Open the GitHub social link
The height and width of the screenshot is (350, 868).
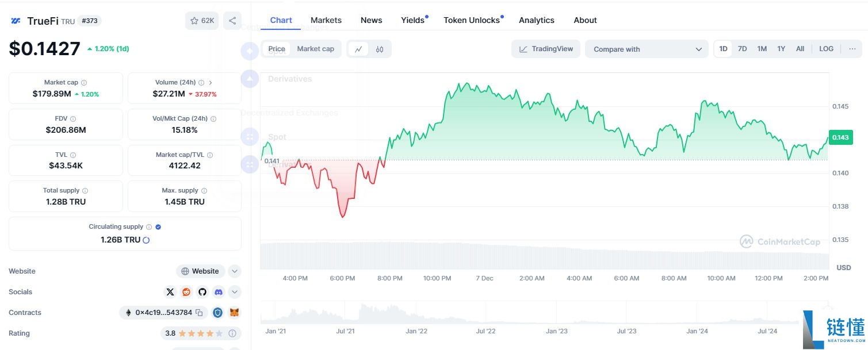pyautogui.click(x=202, y=292)
